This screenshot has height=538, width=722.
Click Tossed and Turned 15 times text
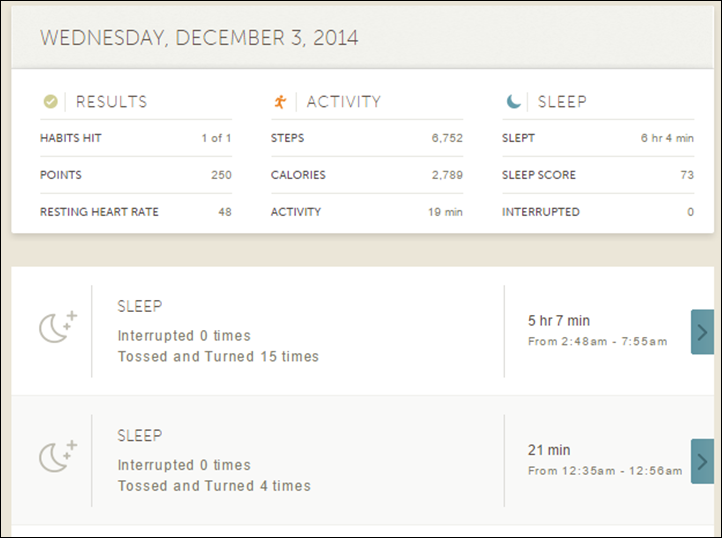point(218,357)
